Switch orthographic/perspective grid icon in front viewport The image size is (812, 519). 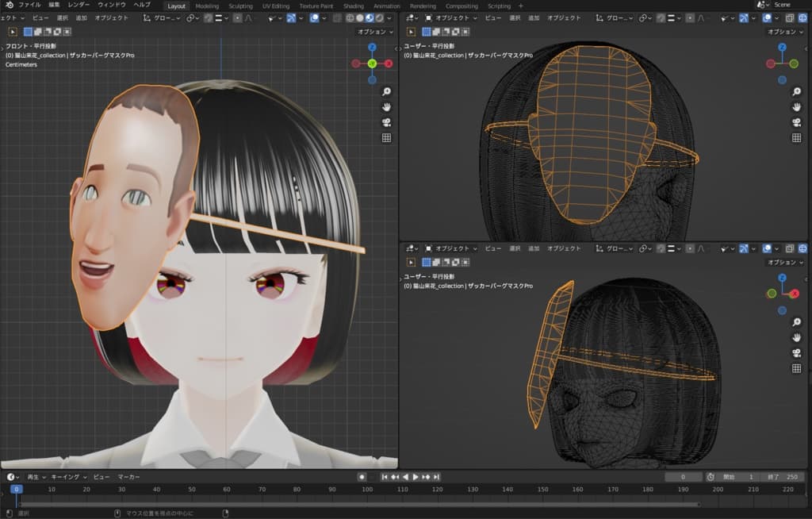coord(386,137)
